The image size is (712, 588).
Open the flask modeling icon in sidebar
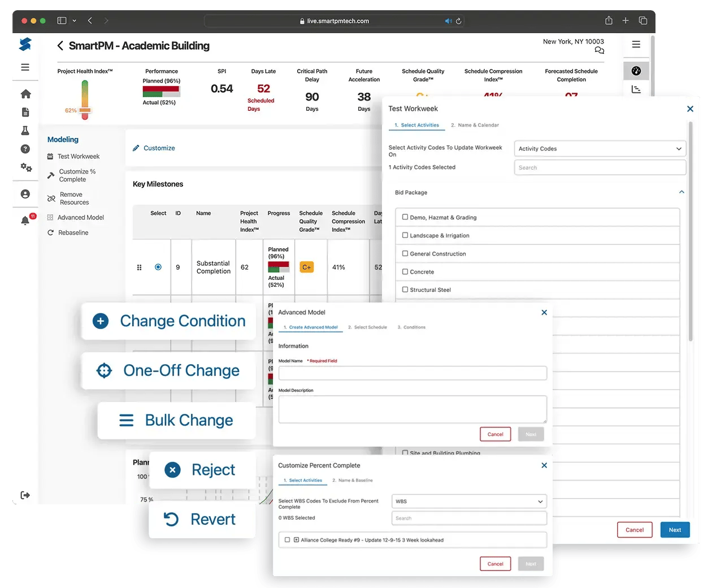tap(25, 131)
